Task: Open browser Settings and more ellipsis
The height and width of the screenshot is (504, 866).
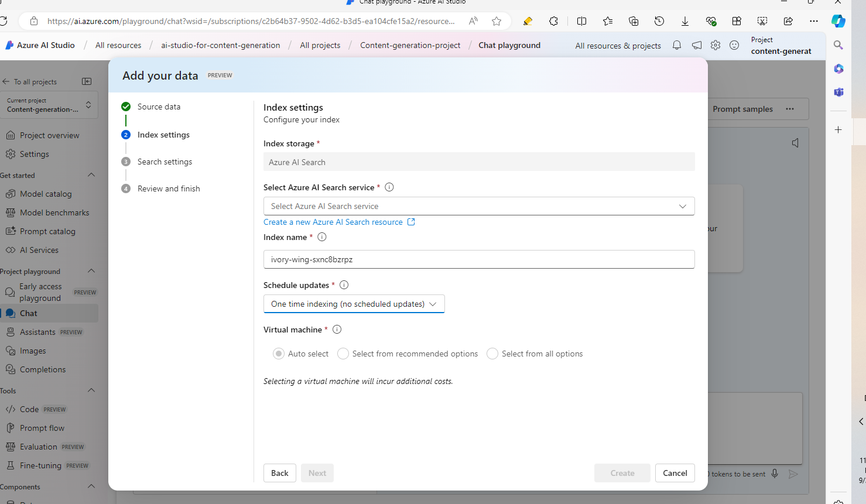Action: click(814, 21)
